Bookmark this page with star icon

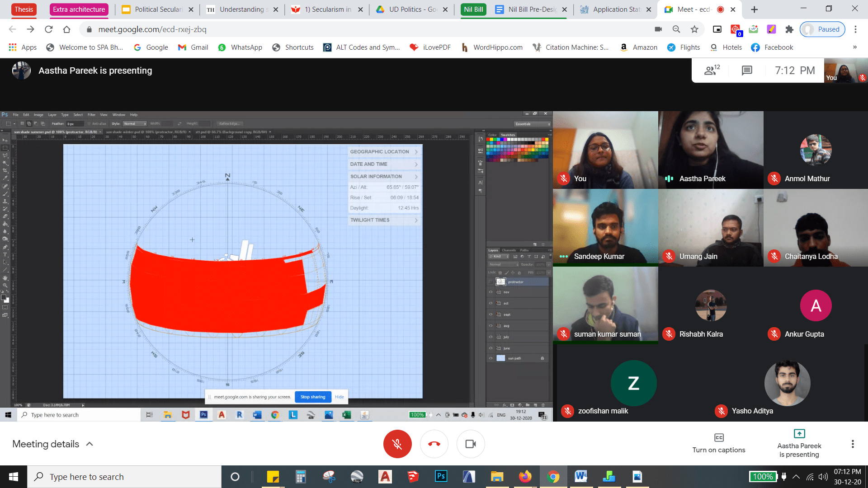[x=694, y=29]
